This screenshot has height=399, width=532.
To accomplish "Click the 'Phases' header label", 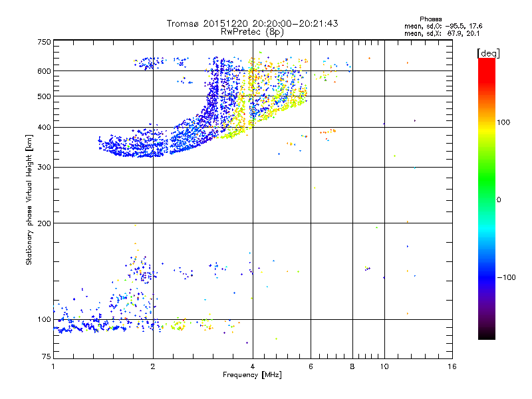I will point(430,19).
